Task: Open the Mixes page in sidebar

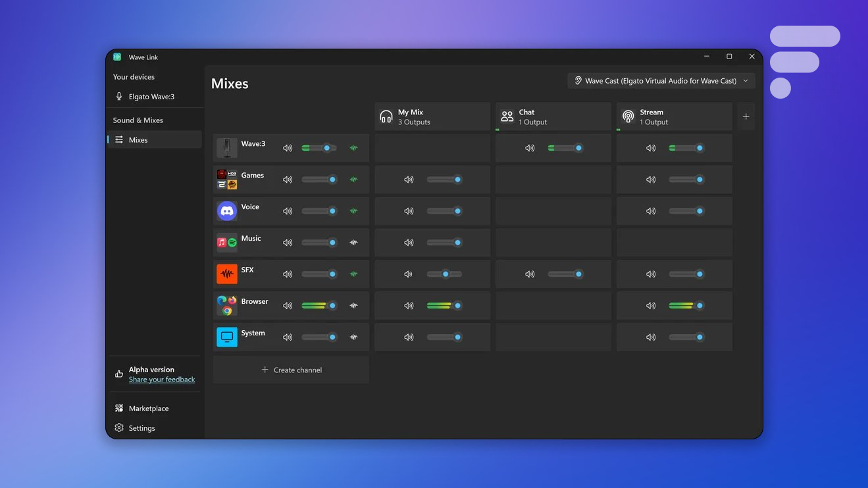Action: 138,140
